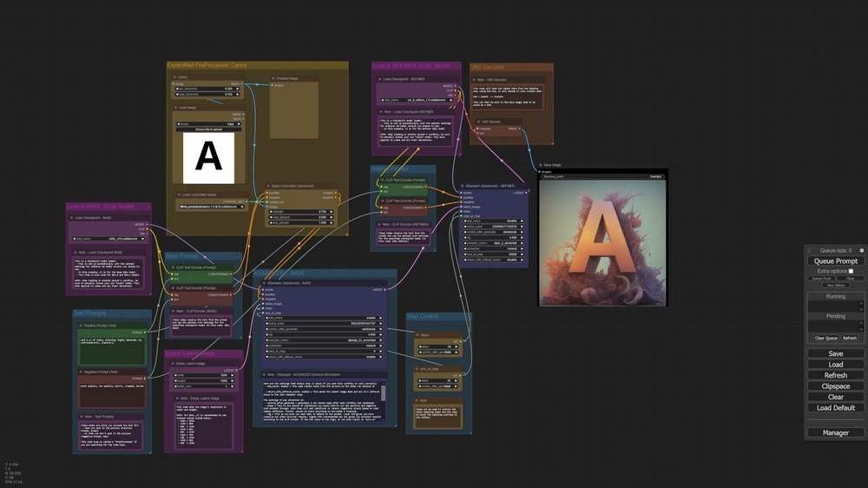Enable the Extra options checkbox
This screenshot has width=868, height=488.
(x=851, y=271)
